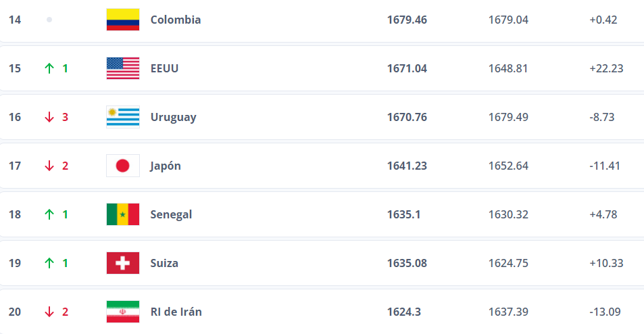The image size is (644, 334).
Task: Click the Senegal flag icon
Action: click(x=123, y=214)
